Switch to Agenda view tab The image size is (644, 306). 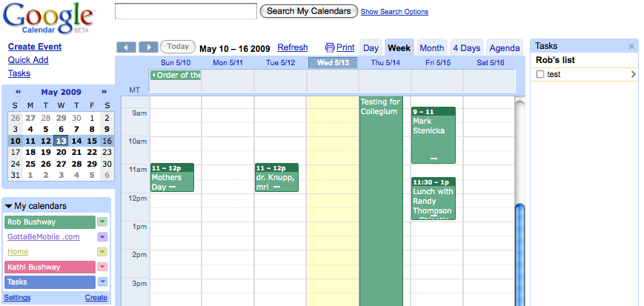point(505,48)
